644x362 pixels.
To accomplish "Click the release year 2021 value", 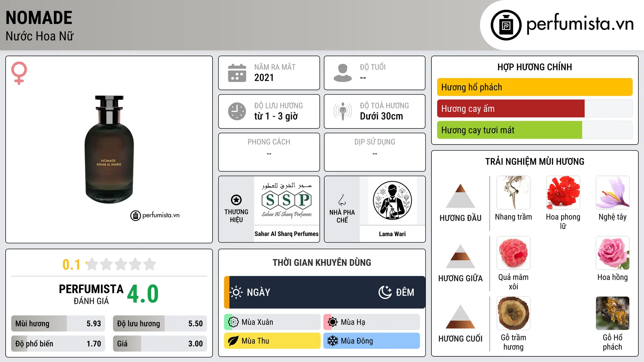I will [264, 78].
